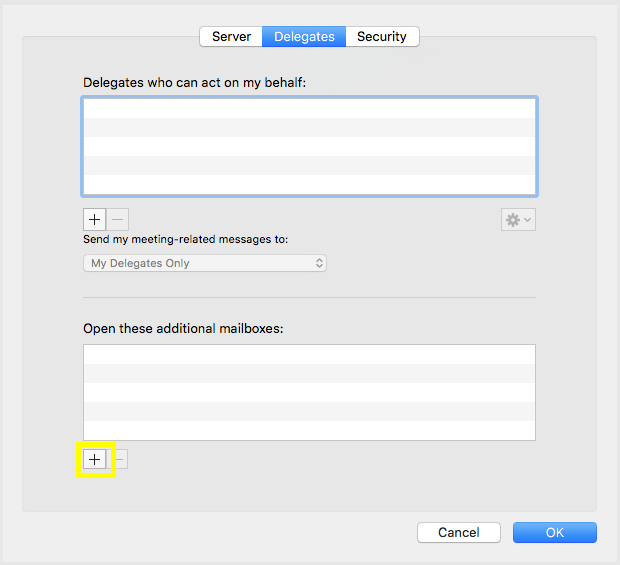Click up-down arrows on the meeting messages popup
Image resolution: width=620 pixels, height=565 pixels.
click(x=319, y=263)
